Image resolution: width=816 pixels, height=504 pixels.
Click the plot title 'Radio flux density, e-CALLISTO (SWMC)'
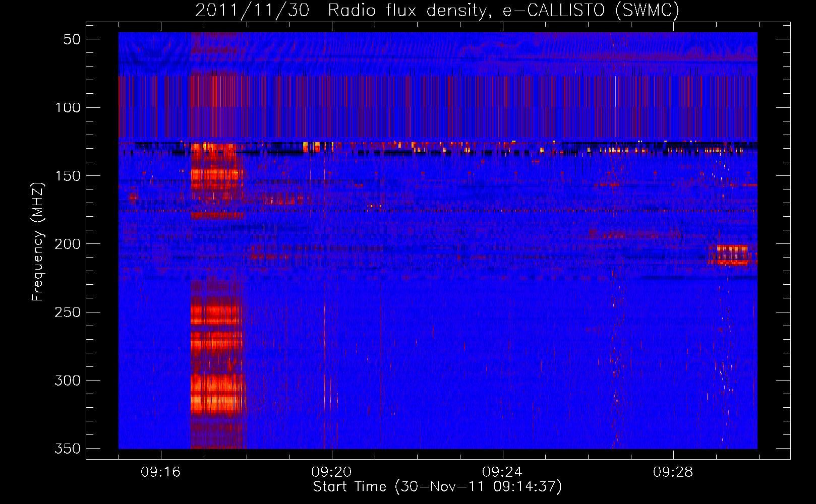click(504, 11)
